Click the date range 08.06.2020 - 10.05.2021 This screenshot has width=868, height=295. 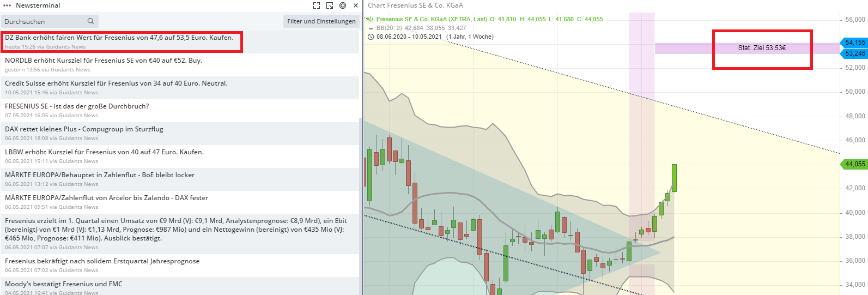tap(409, 37)
